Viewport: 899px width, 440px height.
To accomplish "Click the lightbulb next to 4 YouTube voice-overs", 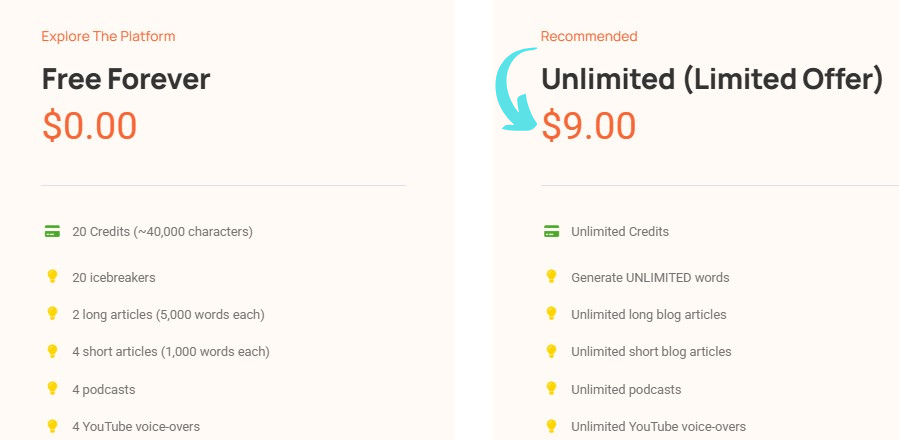I will tap(52, 426).
